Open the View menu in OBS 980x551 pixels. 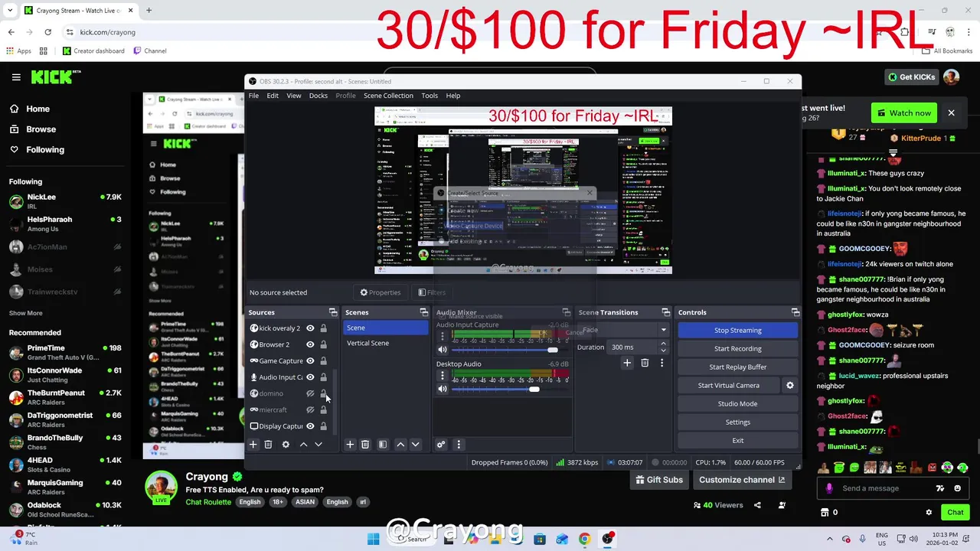point(294,96)
